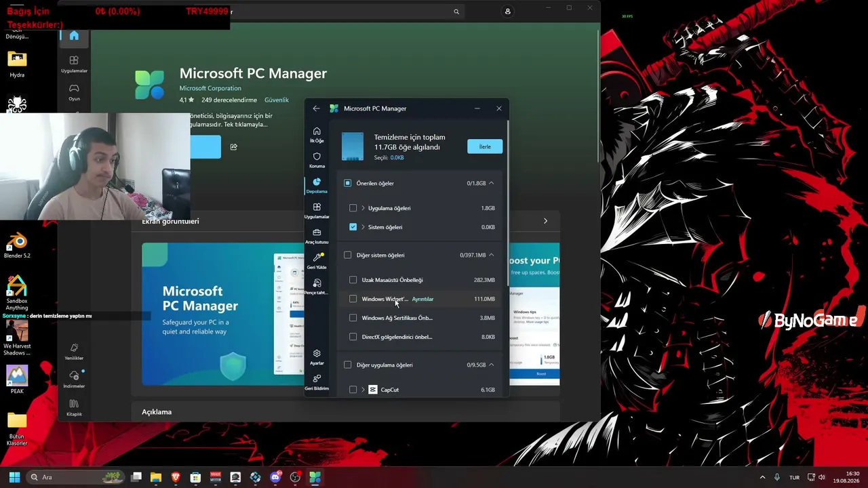Open Yenilikler in Microsoft Store sidebar
This screenshot has width=868, height=488.
click(x=74, y=351)
